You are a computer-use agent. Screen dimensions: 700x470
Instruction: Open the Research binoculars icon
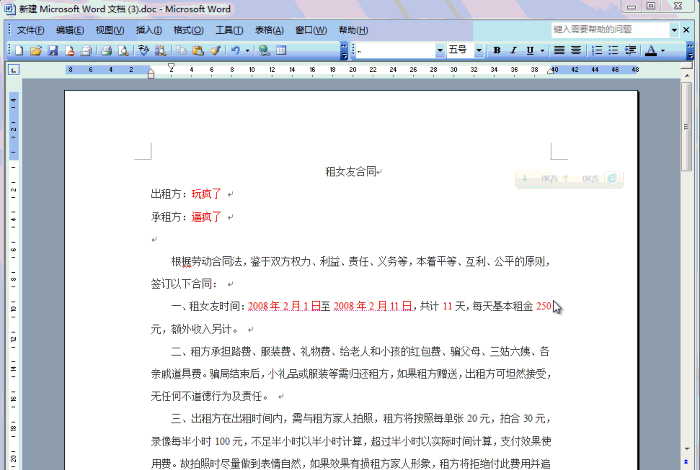pos(160,50)
